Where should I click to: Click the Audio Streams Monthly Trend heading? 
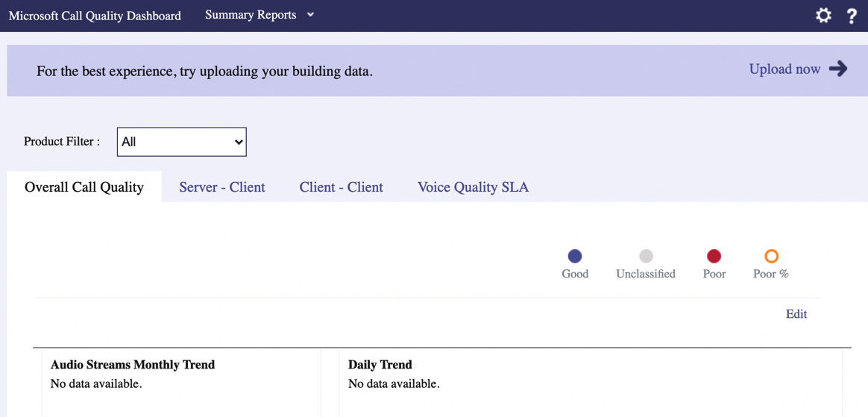pyautogui.click(x=133, y=365)
